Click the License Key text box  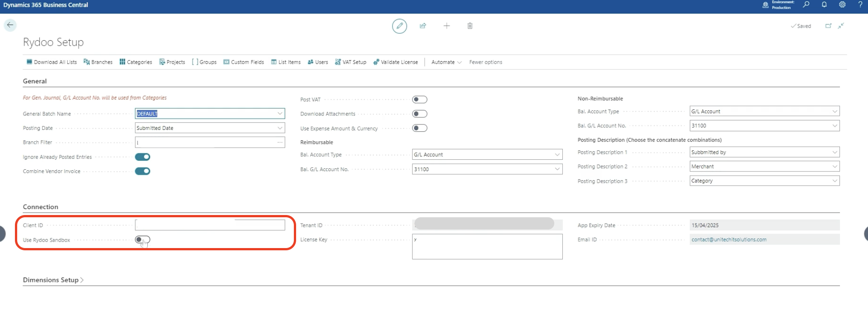(487, 247)
